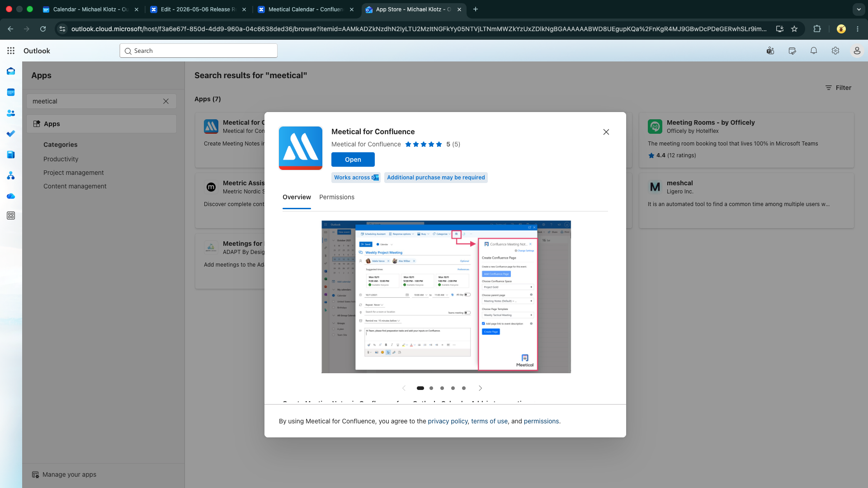Open the Meetical for Confluence app
The image size is (868, 488).
pyautogui.click(x=353, y=160)
